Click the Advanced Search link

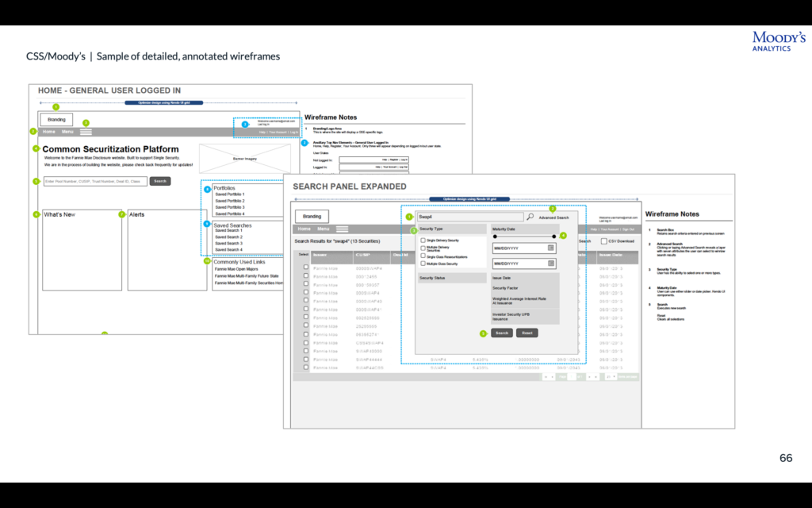553,217
